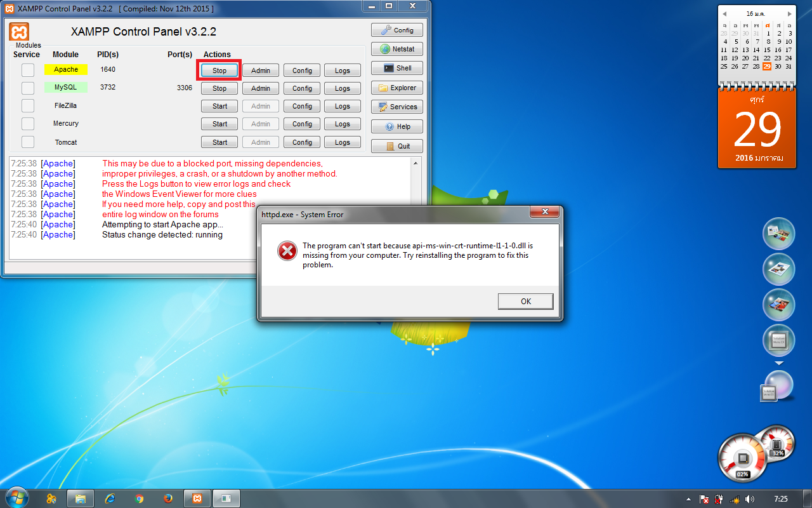Screen dimensions: 812x508
Task: Launch Google Chrome from the taskbar
Action: (139, 498)
